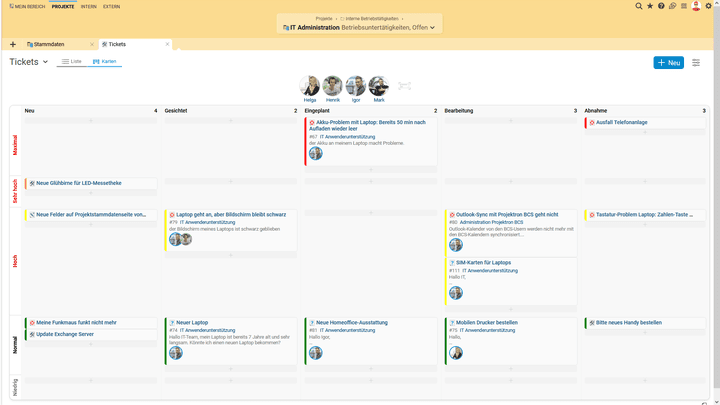The height and width of the screenshot is (405, 720).
Task: Click assignee avatar on Neuer Laptop card
Action: pos(176,353)
